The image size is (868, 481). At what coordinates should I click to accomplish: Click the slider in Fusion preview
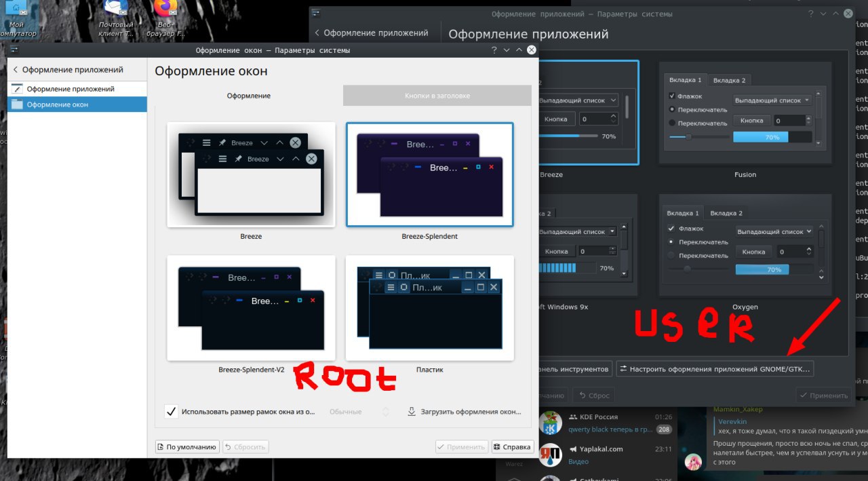coord(698,137)
